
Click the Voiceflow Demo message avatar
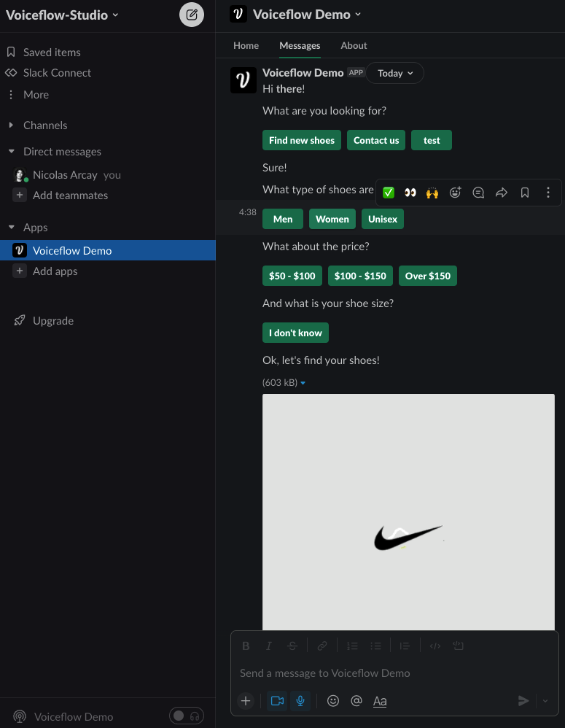click(x=243, y=80)
